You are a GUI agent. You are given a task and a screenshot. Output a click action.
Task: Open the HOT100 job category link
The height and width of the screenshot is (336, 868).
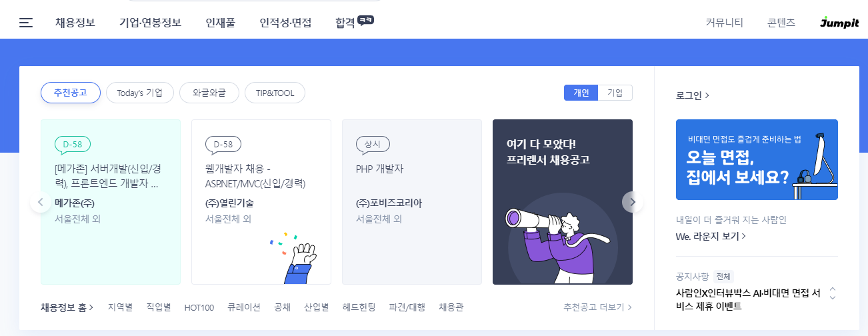tap(199, 307)
